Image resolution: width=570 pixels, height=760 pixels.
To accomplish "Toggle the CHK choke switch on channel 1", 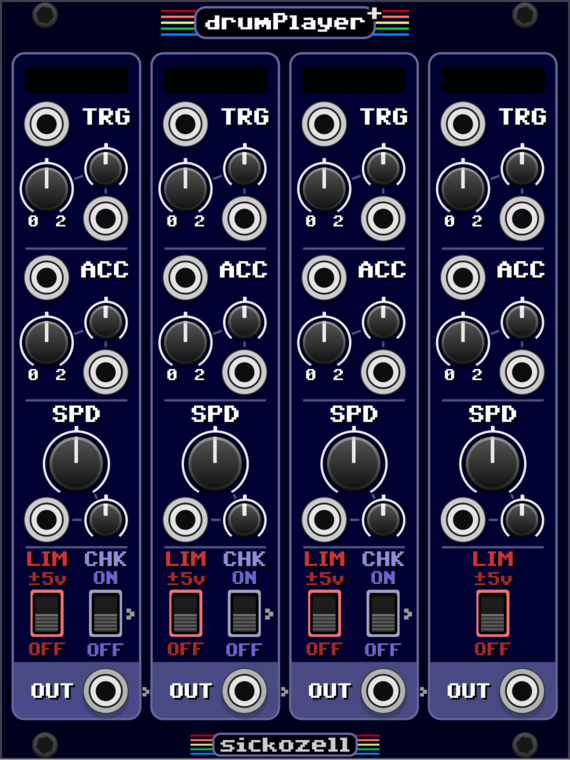I will [105, 614].
